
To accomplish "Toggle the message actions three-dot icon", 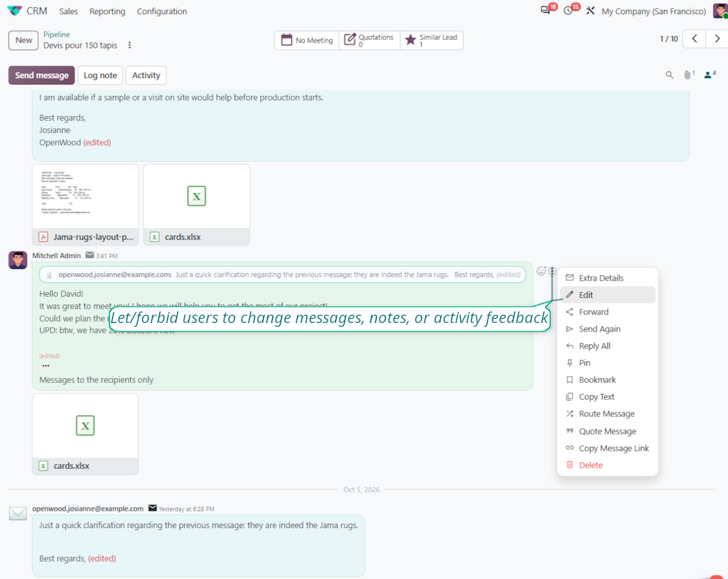I will pos(552,271).
